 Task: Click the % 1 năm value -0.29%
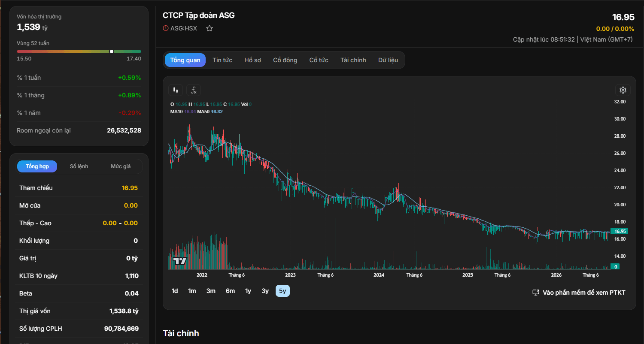pos(130,113)
